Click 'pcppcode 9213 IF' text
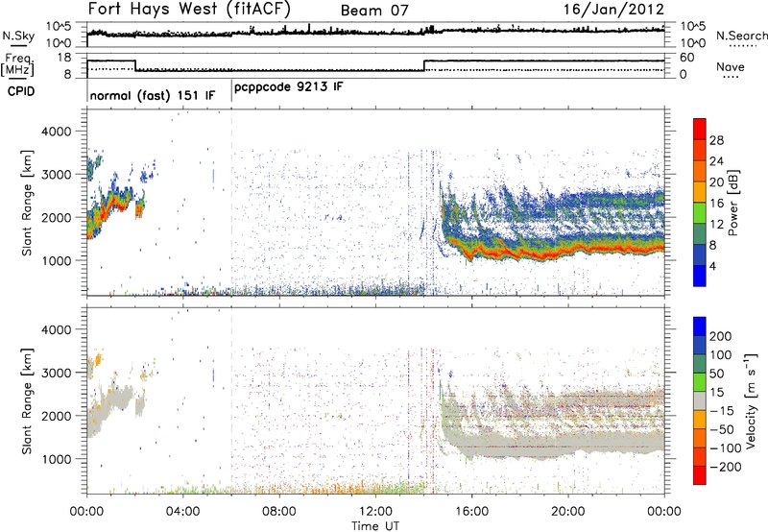The height and width of the screenshot is (532, 768). click(x=289, y=87)
